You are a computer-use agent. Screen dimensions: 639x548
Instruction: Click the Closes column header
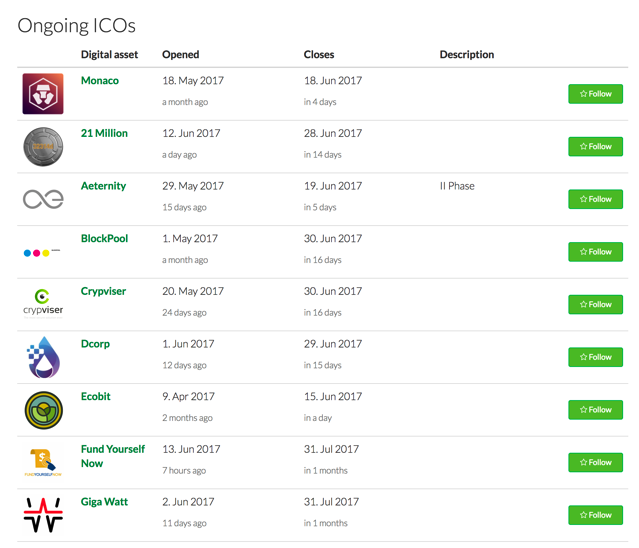(319, 55)
